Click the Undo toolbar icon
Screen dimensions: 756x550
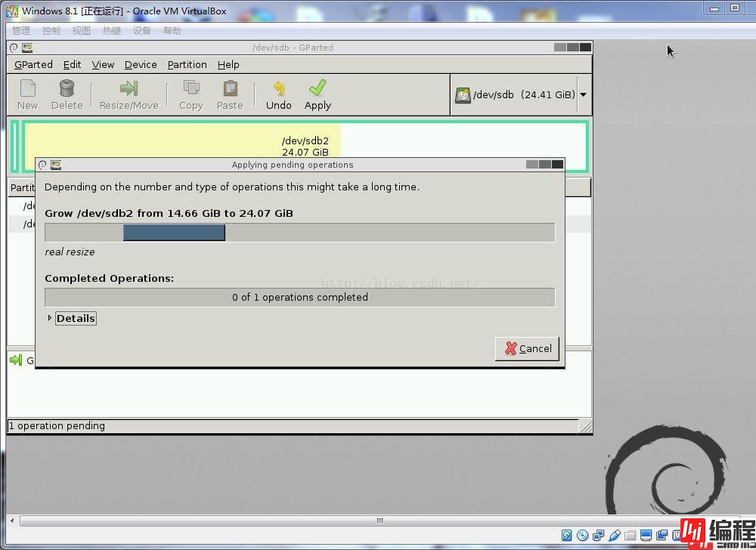278,89
